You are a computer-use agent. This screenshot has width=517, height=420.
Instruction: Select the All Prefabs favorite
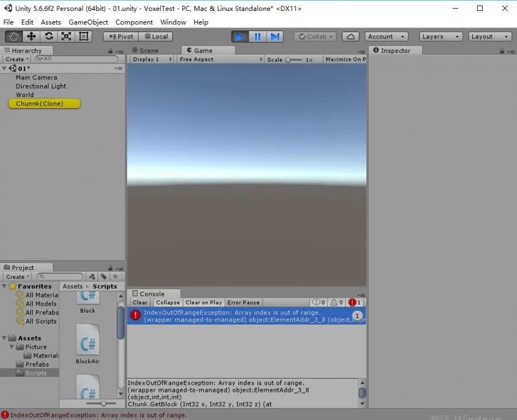37,312
